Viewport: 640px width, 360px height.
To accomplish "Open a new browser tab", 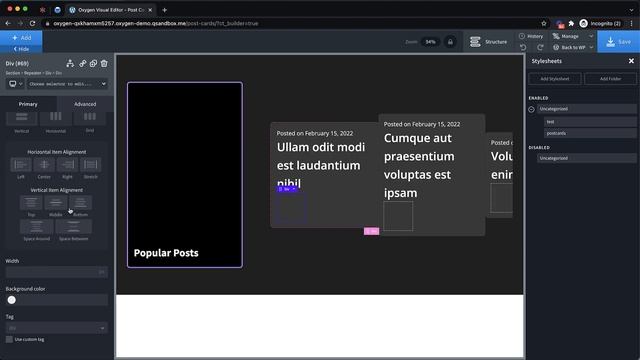I will point(164,10).
